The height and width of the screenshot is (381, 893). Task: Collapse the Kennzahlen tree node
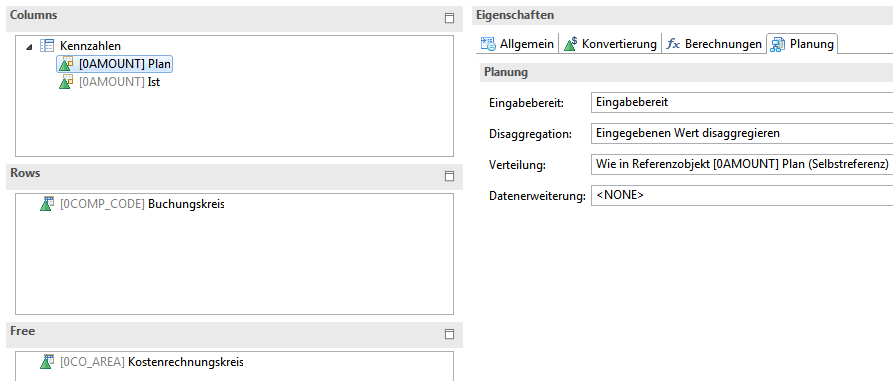click(29, 47)
